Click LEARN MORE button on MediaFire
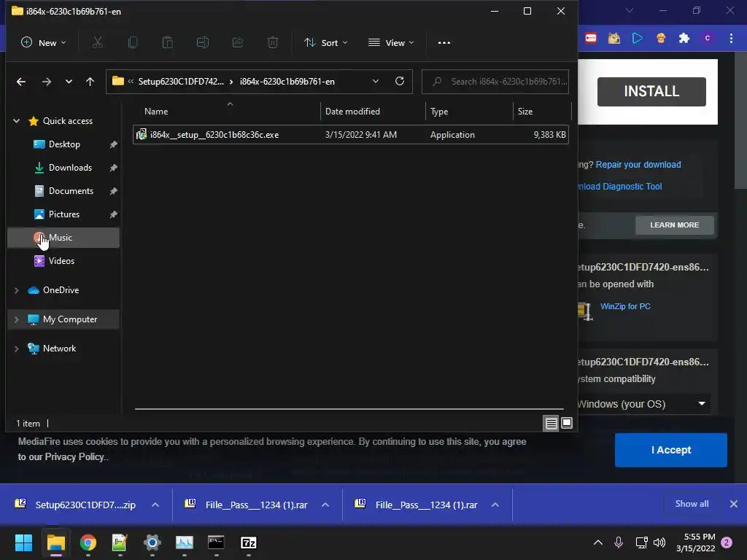The width and height of the screenshot is (747, 560). point(675,225)
